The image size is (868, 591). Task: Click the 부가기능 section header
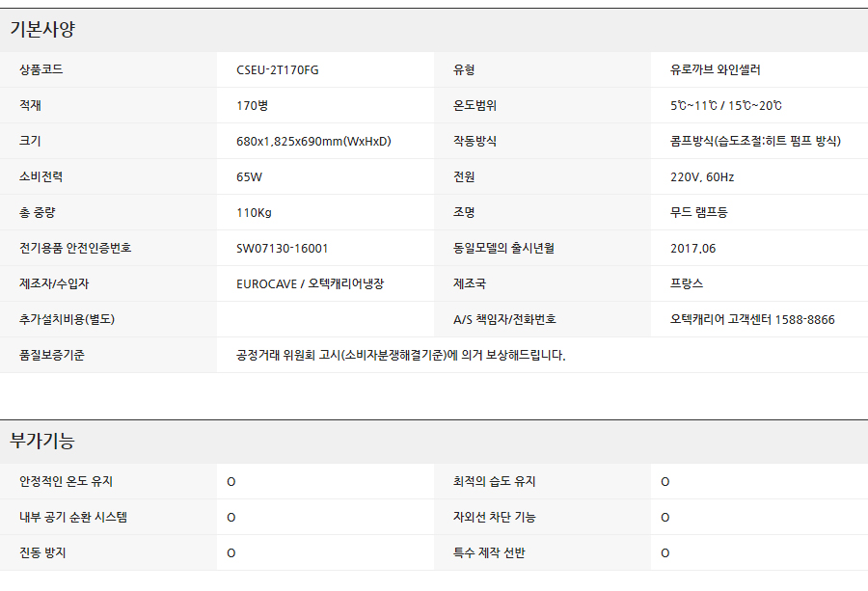42,442
